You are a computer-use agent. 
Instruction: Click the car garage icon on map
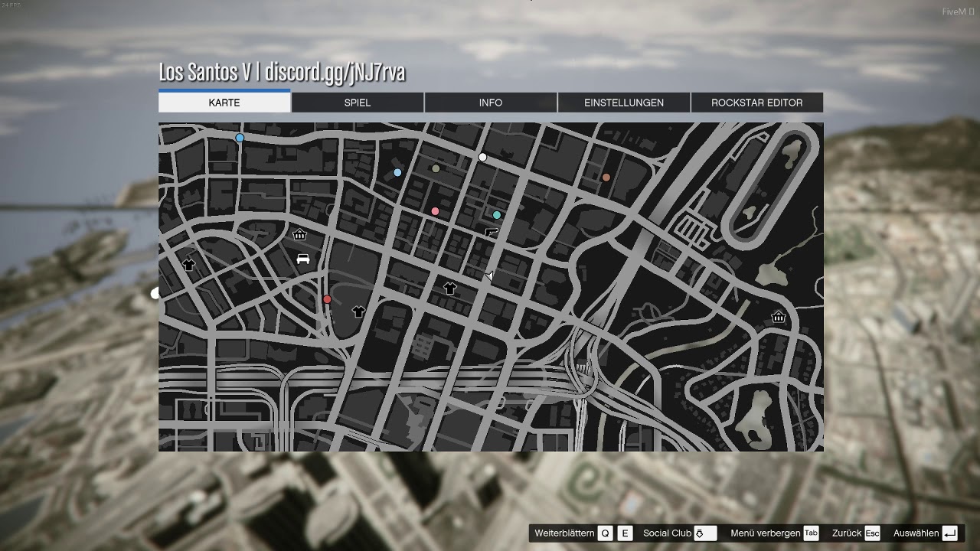[302, 259]
